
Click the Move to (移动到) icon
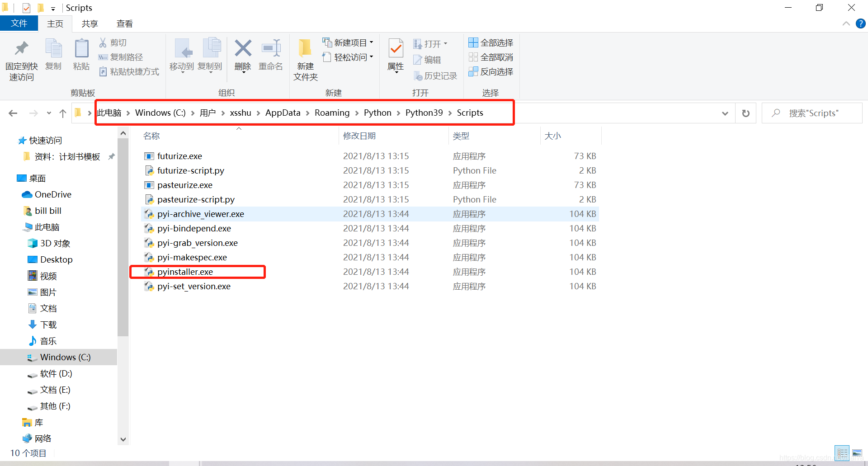[183, 49]
